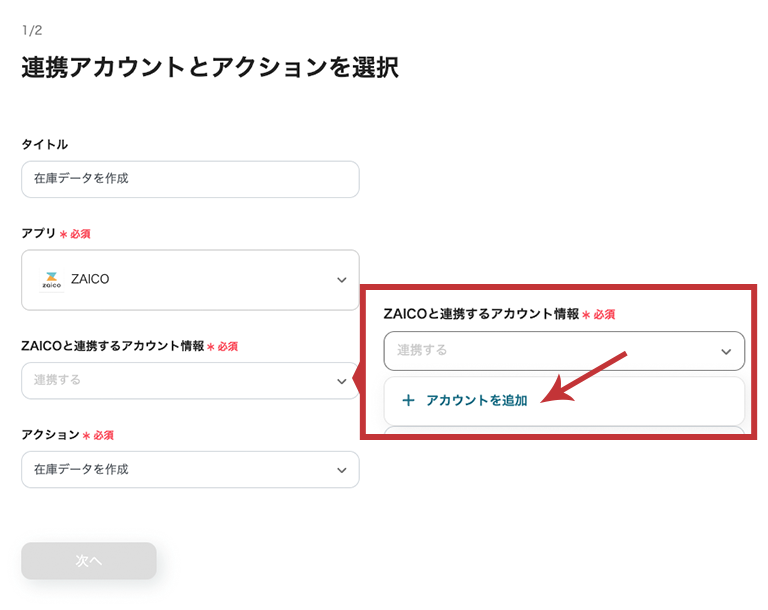Screen dimensions: 768x610
Task: Click the タイトル field label
Action: point(45,145)
